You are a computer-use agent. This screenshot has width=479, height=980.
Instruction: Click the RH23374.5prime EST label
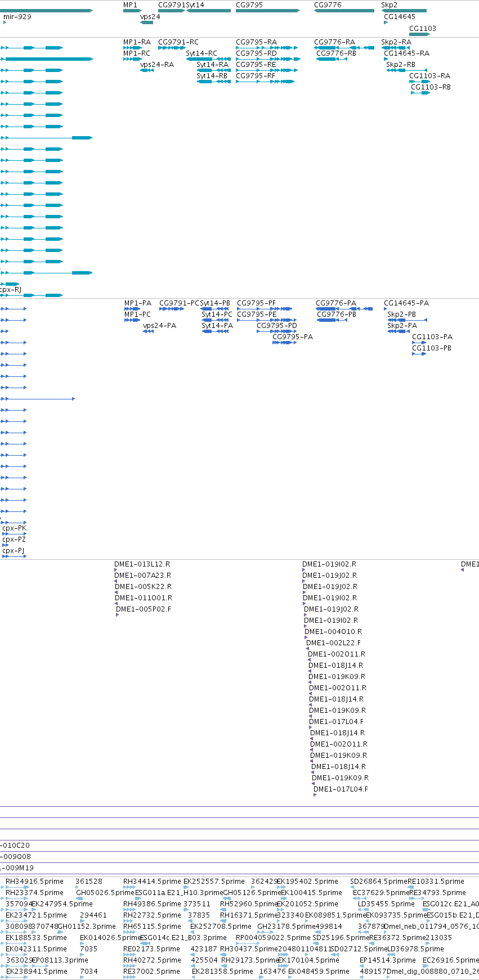point(34,893)
